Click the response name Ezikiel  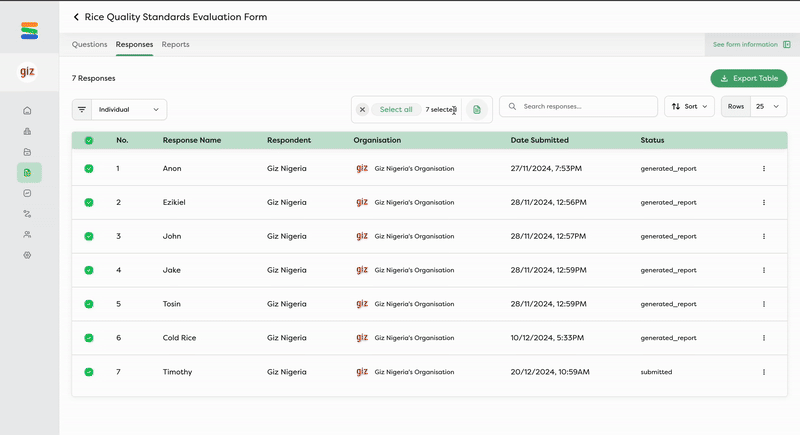coord(174,202)
